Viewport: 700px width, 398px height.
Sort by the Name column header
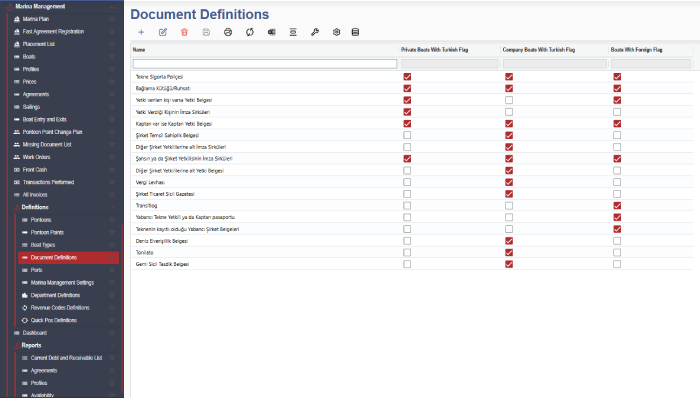coord(139,50)
